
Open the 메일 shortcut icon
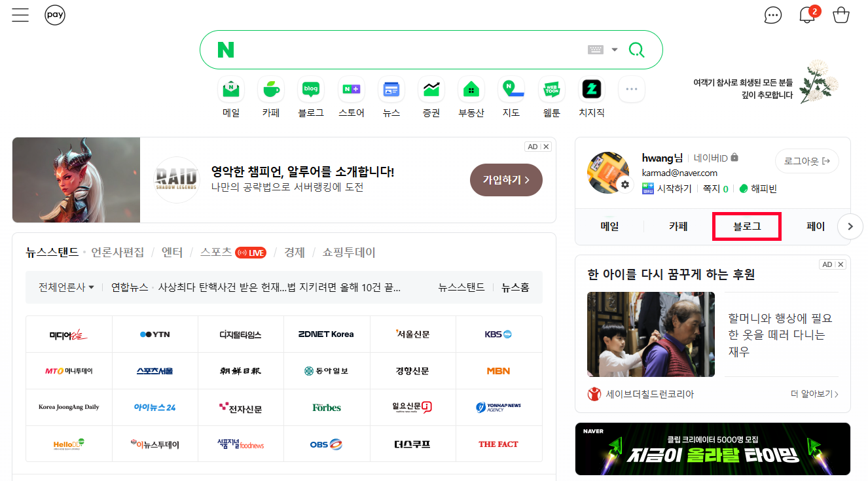tap(231, 90)
